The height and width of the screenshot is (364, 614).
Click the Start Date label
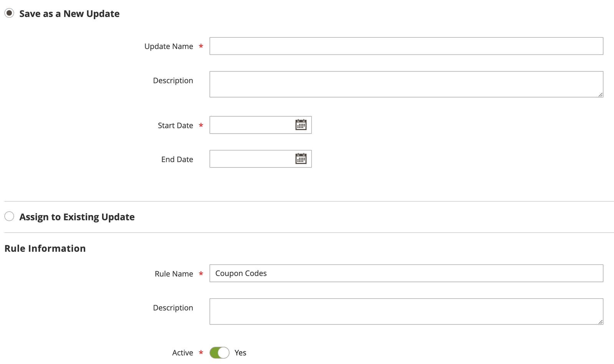175,126
